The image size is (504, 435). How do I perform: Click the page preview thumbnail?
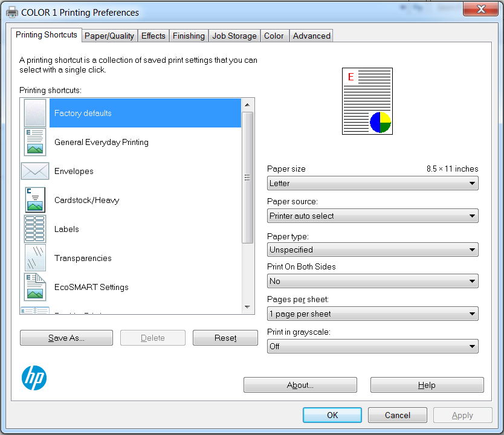click(367, 101)
